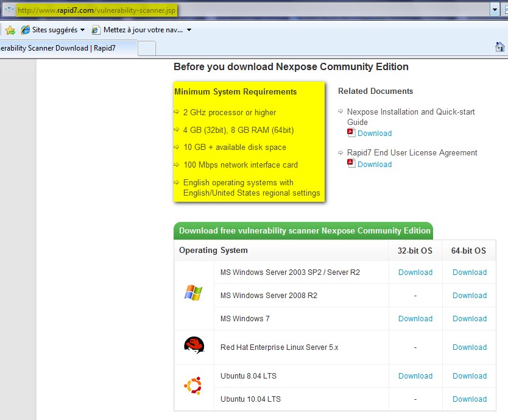Open Sites suggérés favorites link
The image size is (508, 420).
click(55, 30)
